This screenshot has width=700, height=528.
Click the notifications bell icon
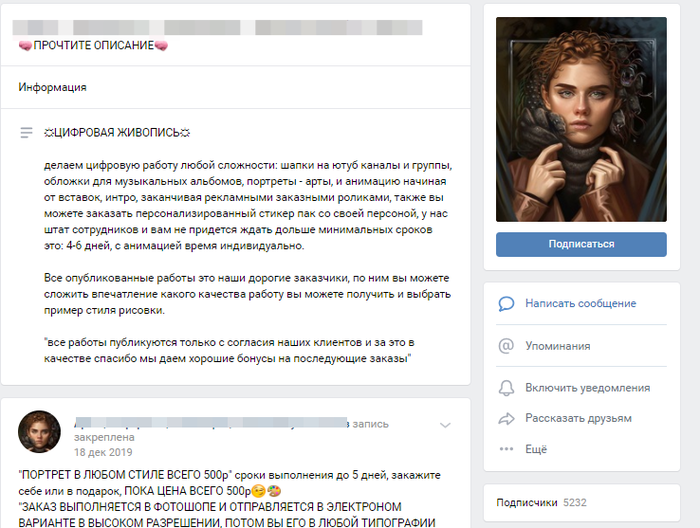[506, 388]
